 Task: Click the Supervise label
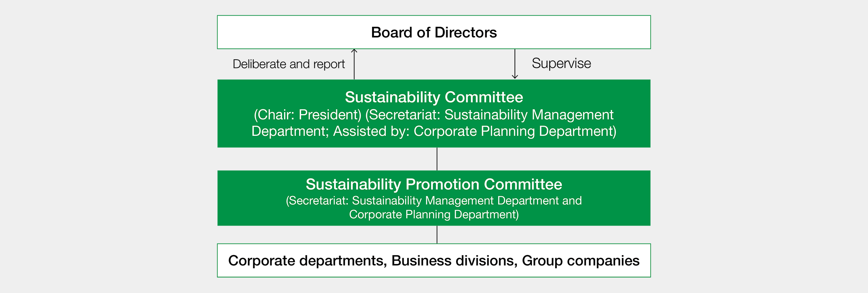tap(561, 63)
